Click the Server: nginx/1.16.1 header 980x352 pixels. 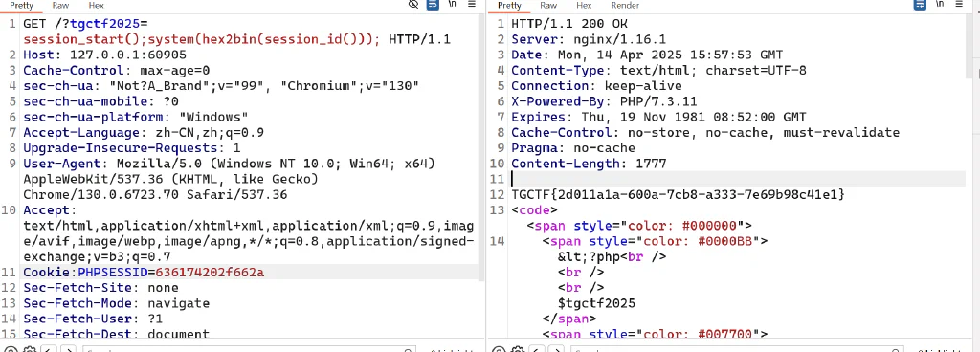coord(589,40)
